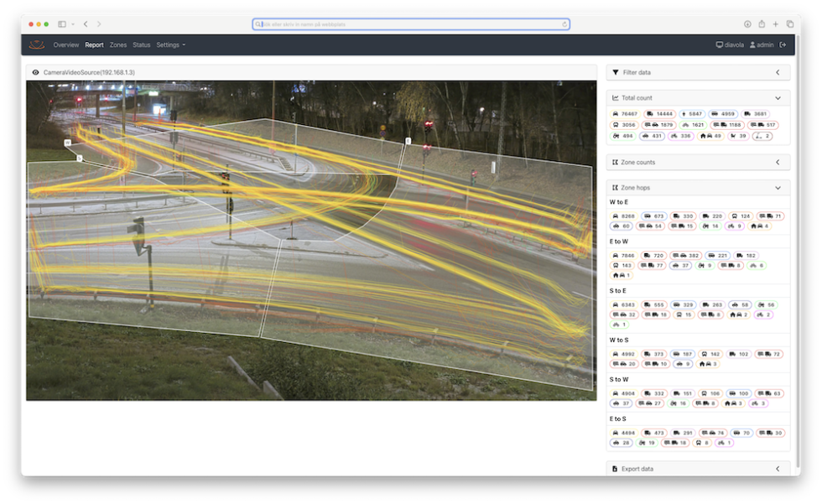The width and height of the screenshot is (822, 504).
Task: Click the zone icon beside Zone counts heading
Action: [x=615, y=161]
